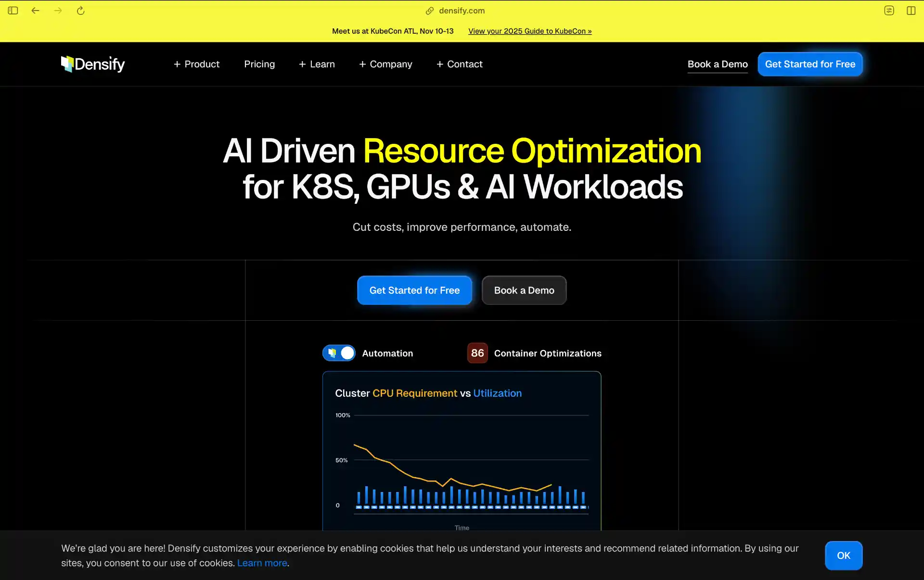Open the page settings sliders icon top right
The image size is (924, 580).
[x=889, y=10]
